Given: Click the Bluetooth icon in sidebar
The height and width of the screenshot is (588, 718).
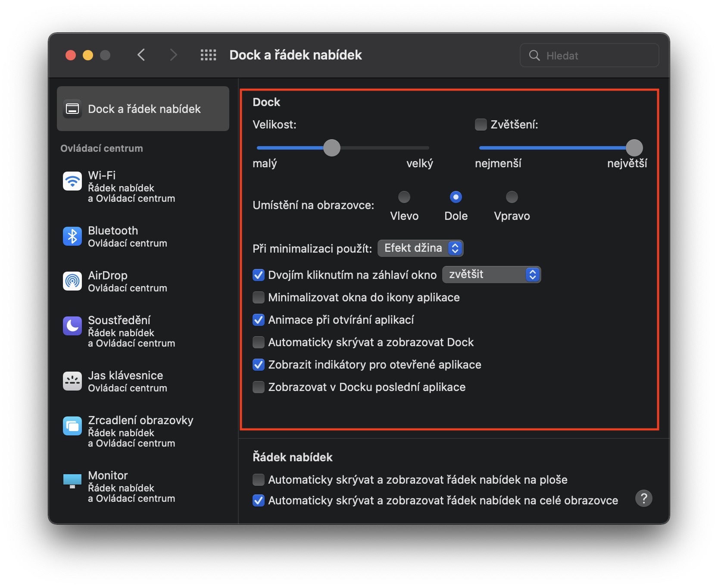Looking at the screenshot, I should coord(72,236).
